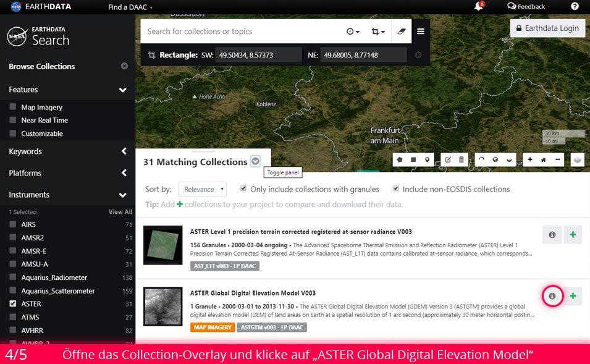590x364 pixels.
Task: Enable the Near Real Time feature filter
Action: [13, 120]
